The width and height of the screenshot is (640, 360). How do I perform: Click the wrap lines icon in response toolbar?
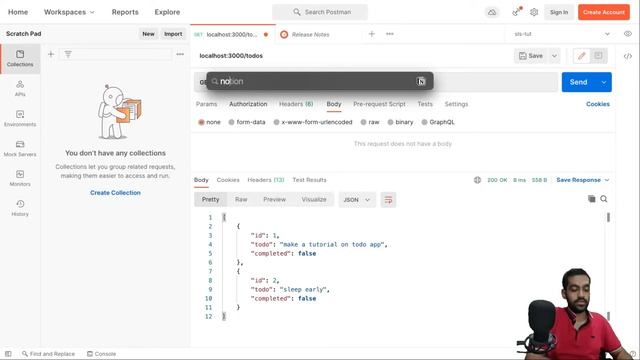click(388, 200)
